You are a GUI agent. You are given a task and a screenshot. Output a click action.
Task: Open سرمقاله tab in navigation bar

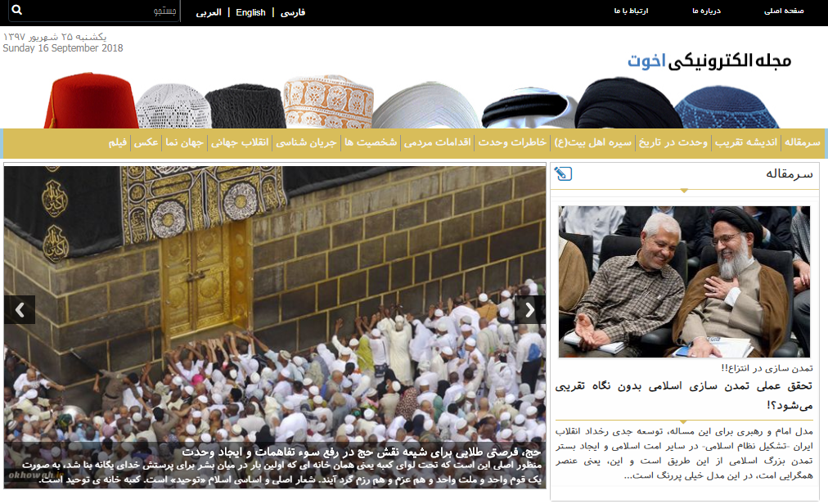(802, 142)
